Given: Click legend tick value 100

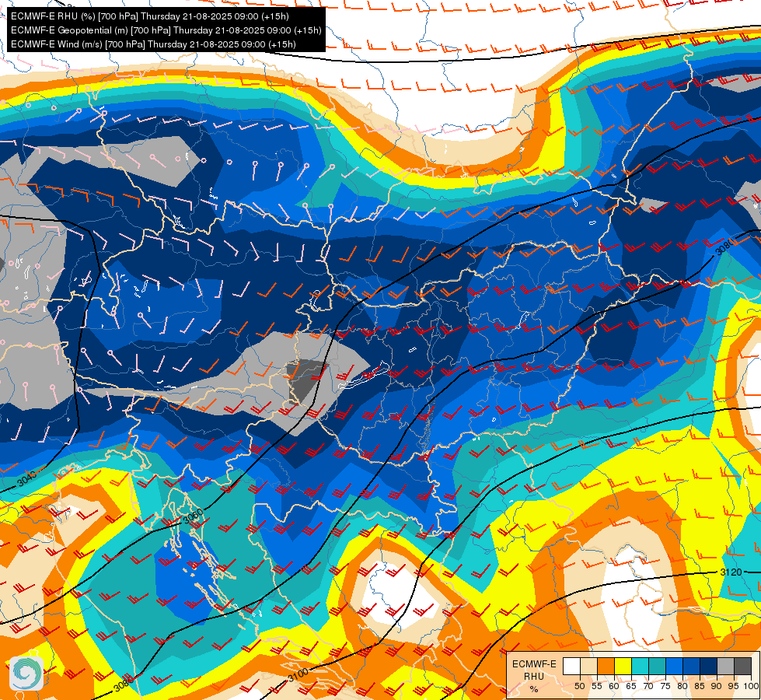Looking at the screenshot, I should (x=752, y=686).
